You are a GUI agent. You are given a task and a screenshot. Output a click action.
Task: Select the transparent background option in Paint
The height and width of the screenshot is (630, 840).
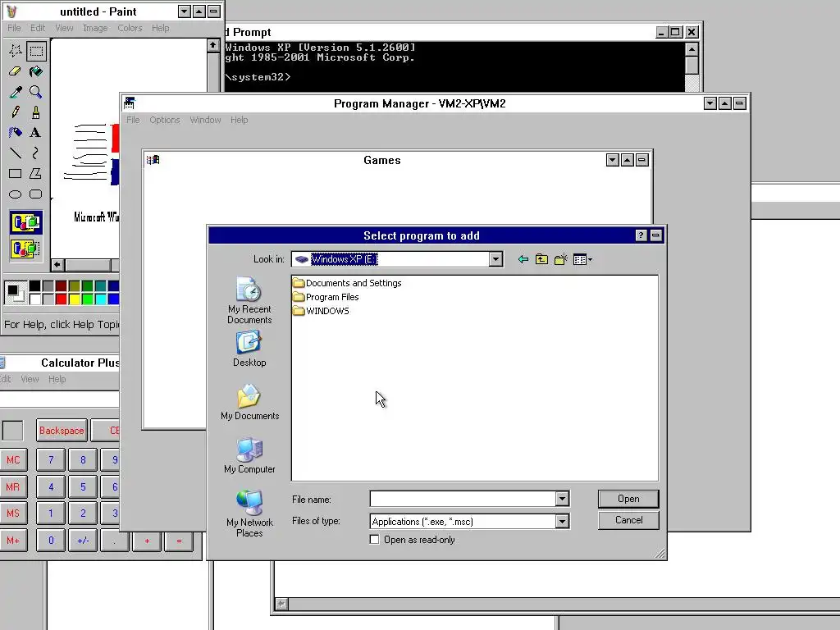tap(25, 249)
